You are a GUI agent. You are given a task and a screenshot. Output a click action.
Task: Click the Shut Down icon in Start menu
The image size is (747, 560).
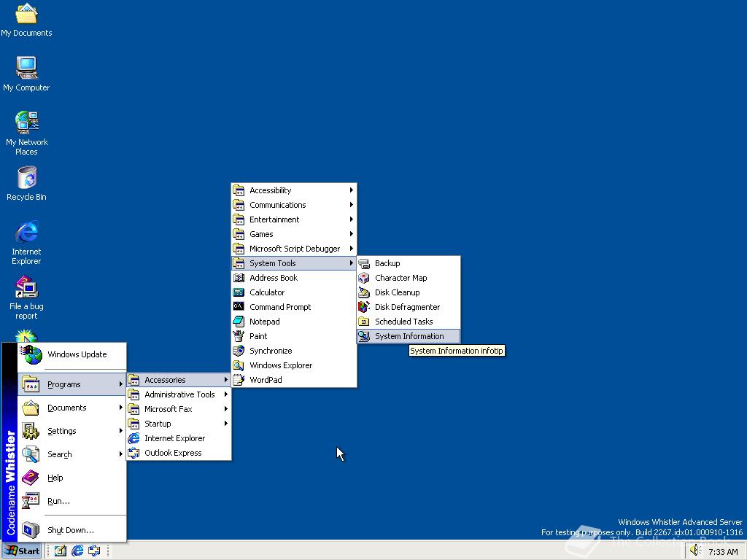(x=31, y=529)
